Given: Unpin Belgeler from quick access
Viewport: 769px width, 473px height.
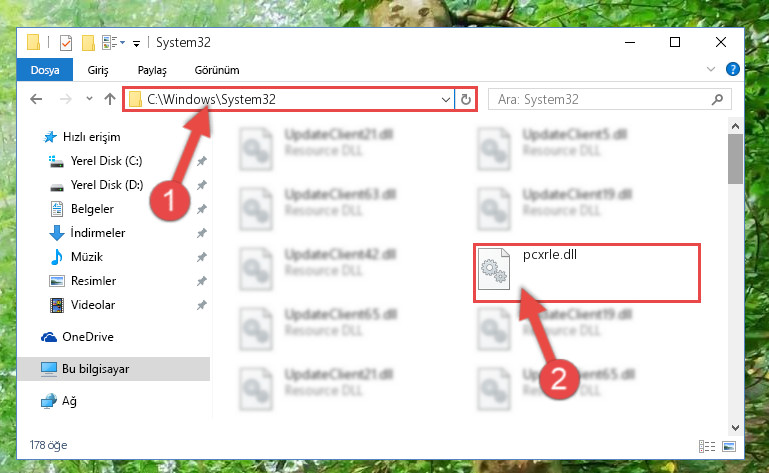Looking at the screenshot, I should click(x=202, y=209).
